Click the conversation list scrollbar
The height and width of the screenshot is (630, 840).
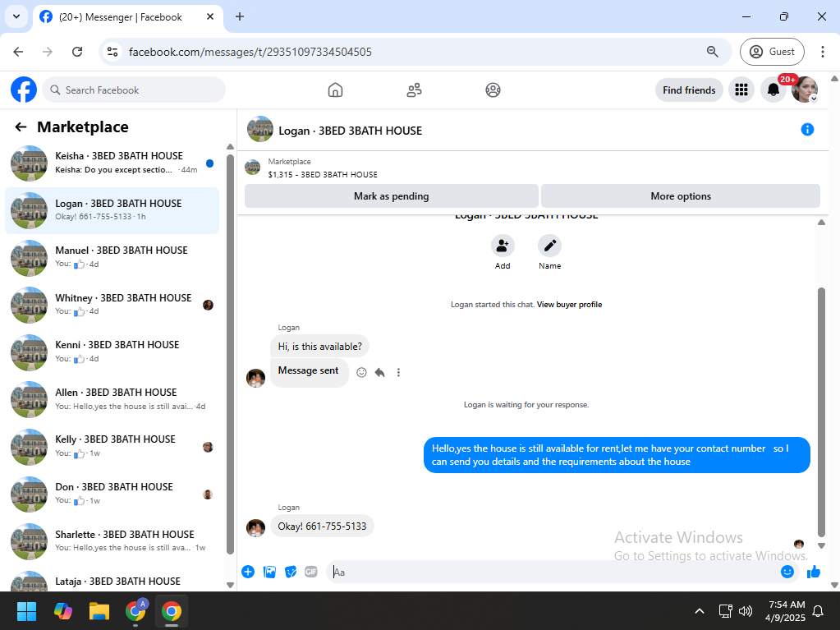point(231,353)
